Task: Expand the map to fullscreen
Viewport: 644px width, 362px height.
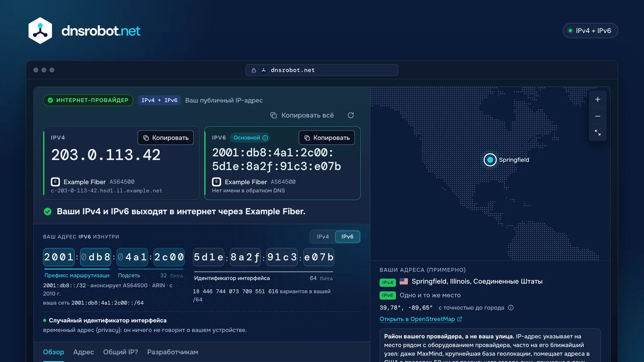Action: coord(598,133)
